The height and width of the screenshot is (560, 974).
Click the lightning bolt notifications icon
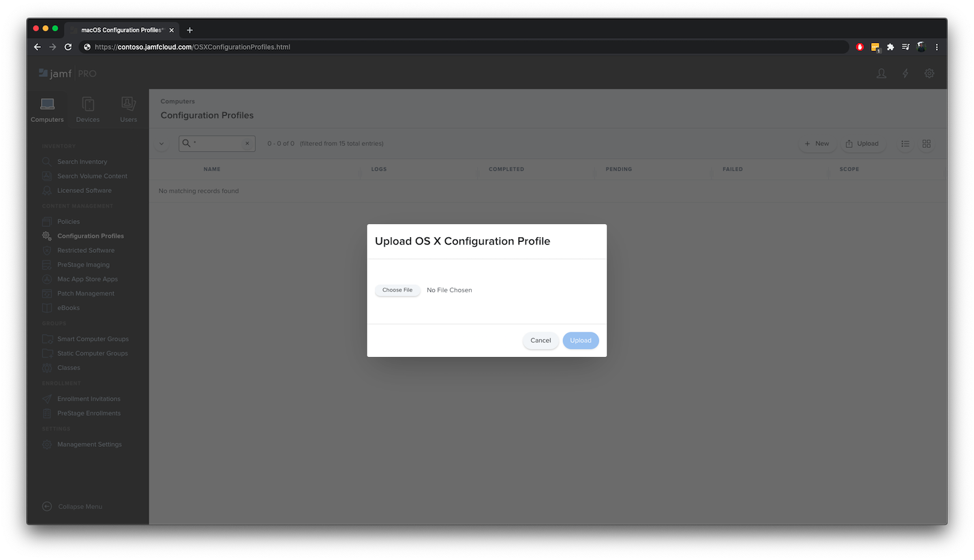tap(905, 74)
